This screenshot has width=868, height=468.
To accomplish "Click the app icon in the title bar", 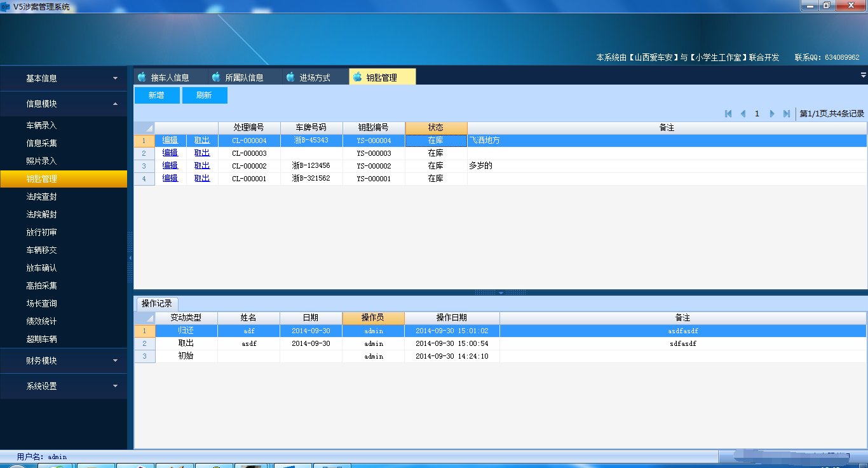I will pyautogui.click(x=5, y=6).
